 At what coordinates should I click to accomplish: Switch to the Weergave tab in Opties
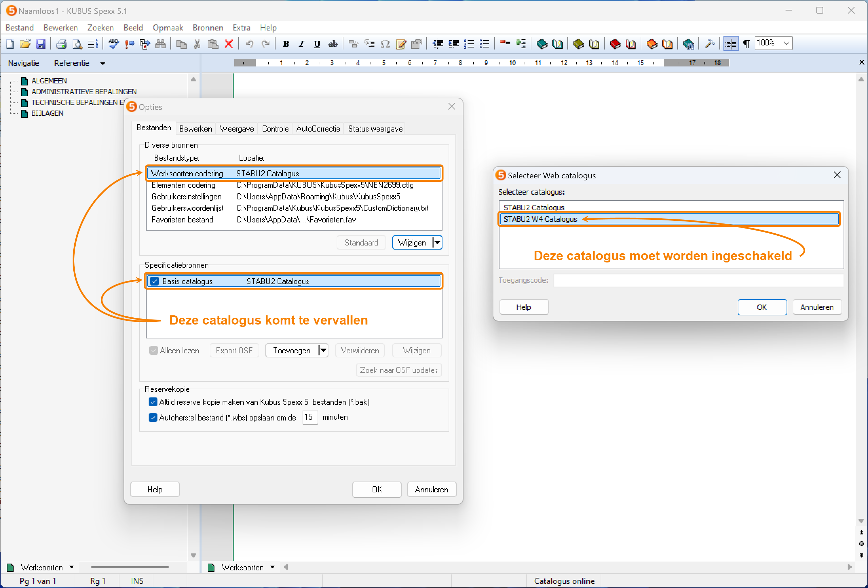pyautogui.click(x=237, y=129)
